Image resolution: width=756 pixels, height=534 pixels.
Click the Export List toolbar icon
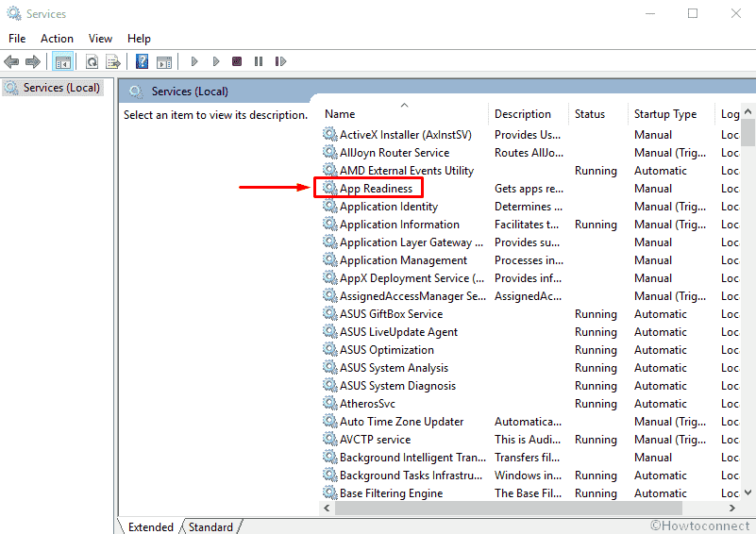click(113, 61)
